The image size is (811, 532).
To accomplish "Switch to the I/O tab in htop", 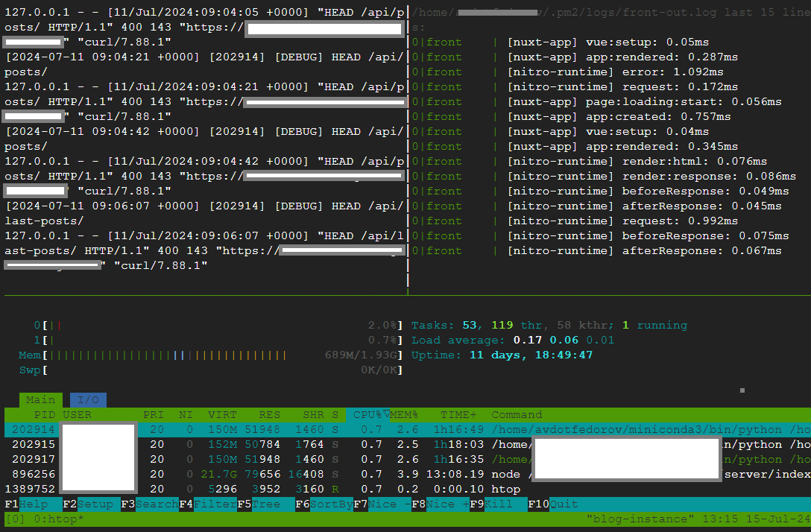I will [87, 399].
